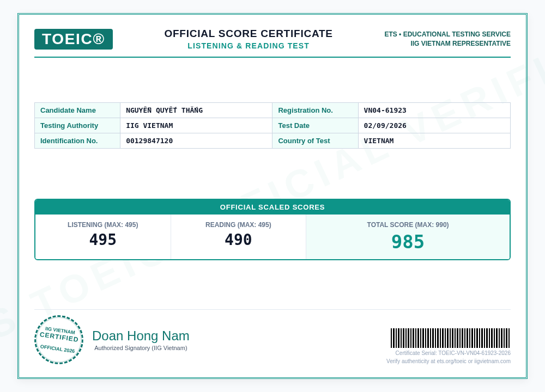Click the IIG Vietnam Certified stamp
This screenshot has width=545, height=392.
tap(59, 340)
